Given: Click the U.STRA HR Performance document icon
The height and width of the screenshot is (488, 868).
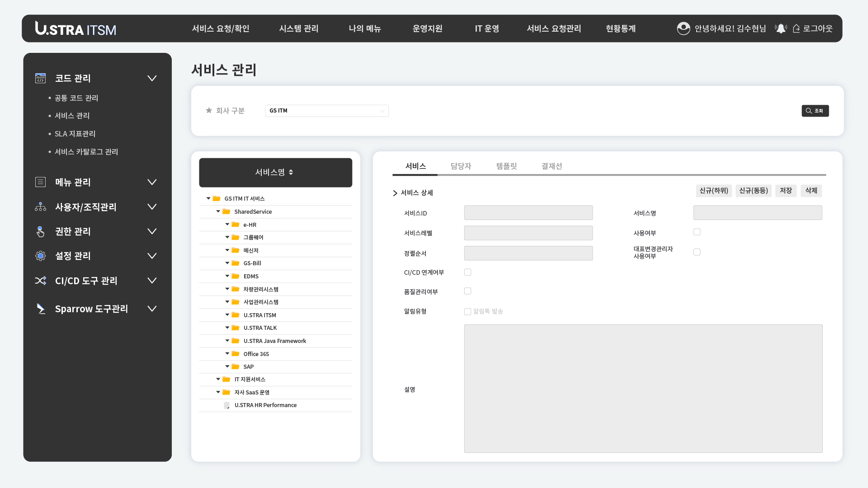Looking at the screenshot, I should click(227, 405).
